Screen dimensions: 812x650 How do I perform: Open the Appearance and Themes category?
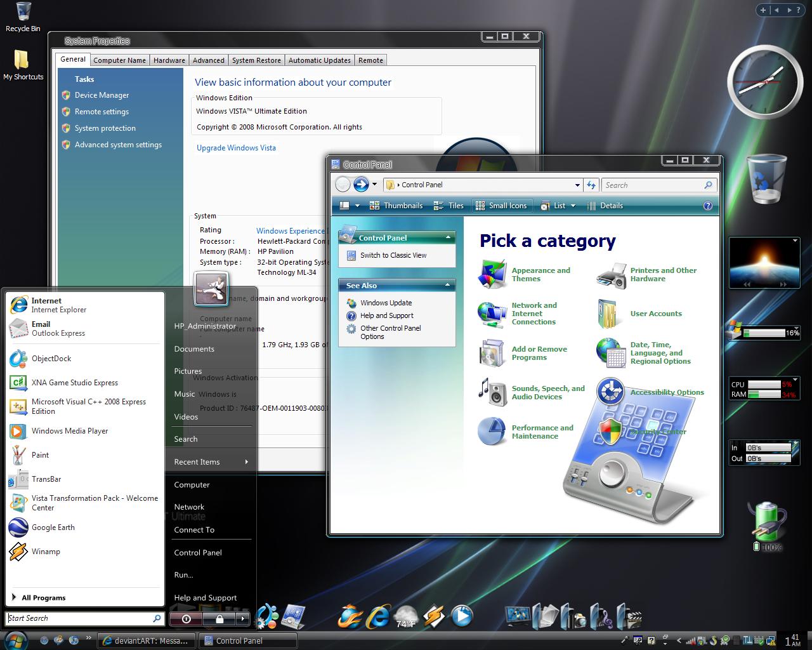540,274
